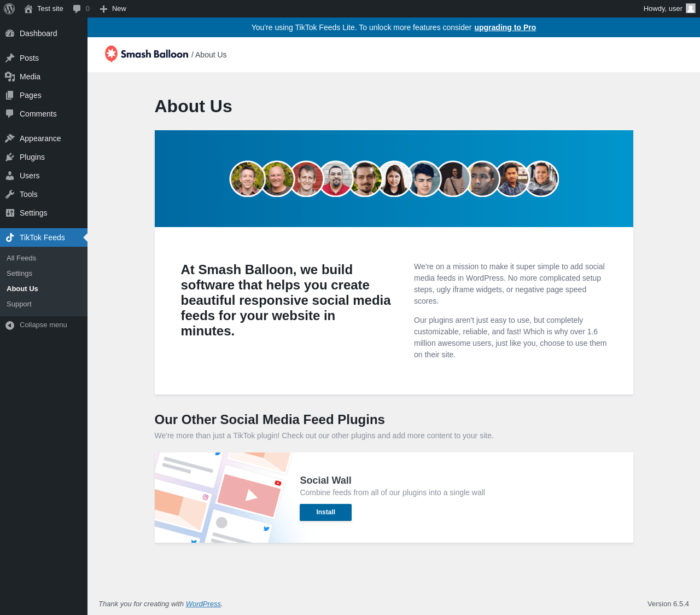
Task: Click the WordPress footer link
Action: pyautogui.click(x=203, y=604)
